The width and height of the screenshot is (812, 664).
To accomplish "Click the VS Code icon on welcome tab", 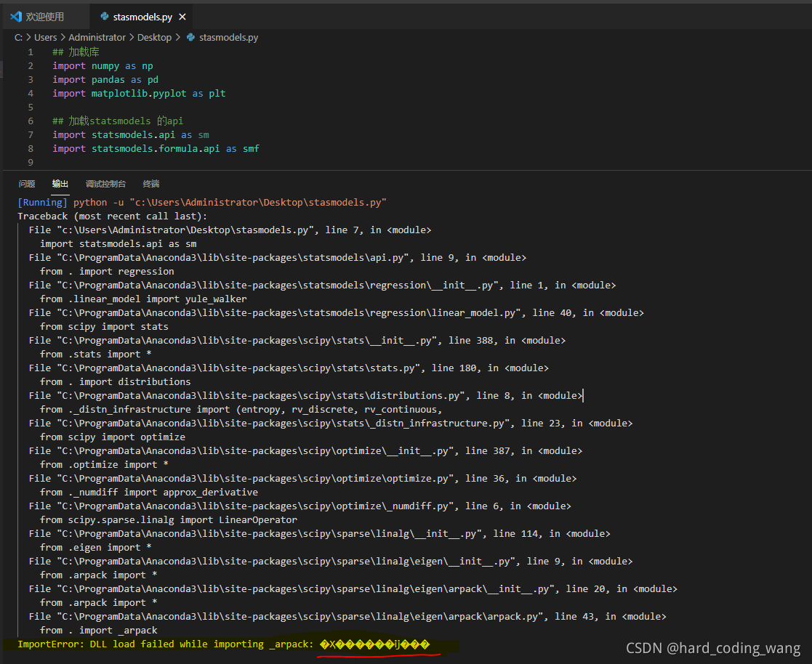I will [x=16, y=17].
